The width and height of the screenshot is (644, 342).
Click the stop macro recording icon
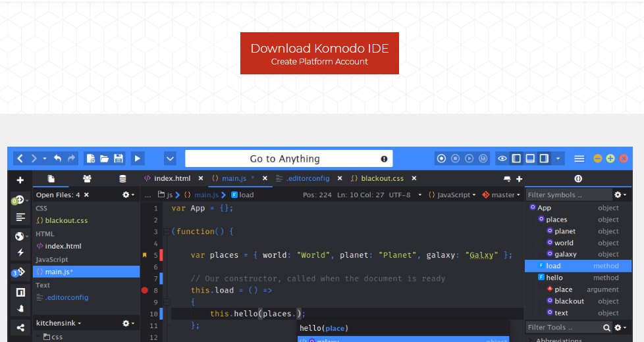[x=456, y=159]
